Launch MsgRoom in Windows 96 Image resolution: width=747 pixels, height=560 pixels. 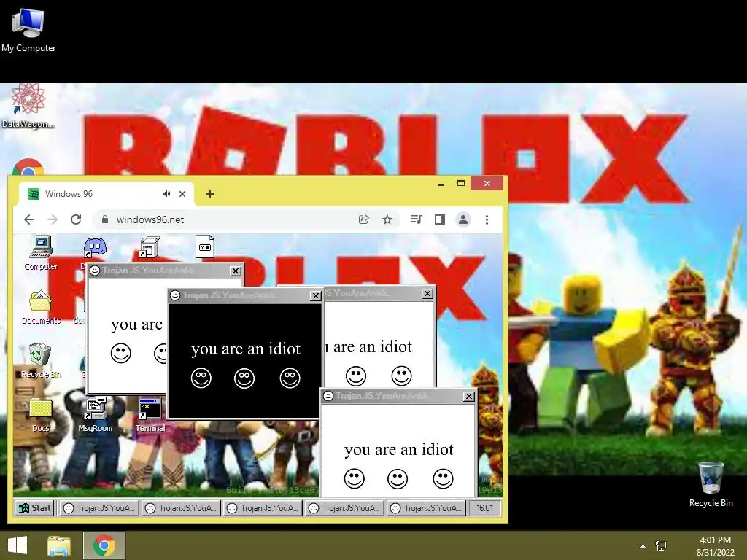96,415
